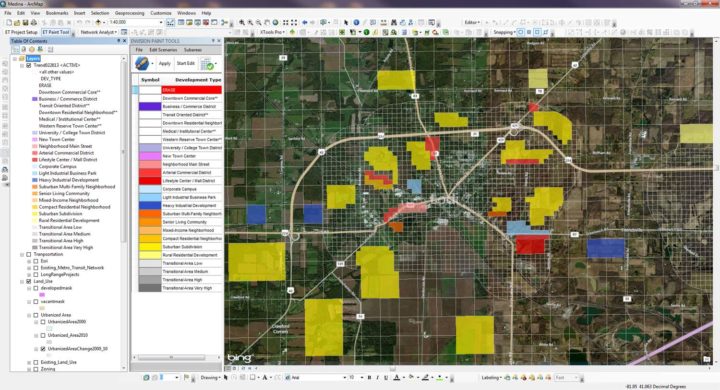
Task: Click the List By Drawing Order icon
Action: point(16,49)
